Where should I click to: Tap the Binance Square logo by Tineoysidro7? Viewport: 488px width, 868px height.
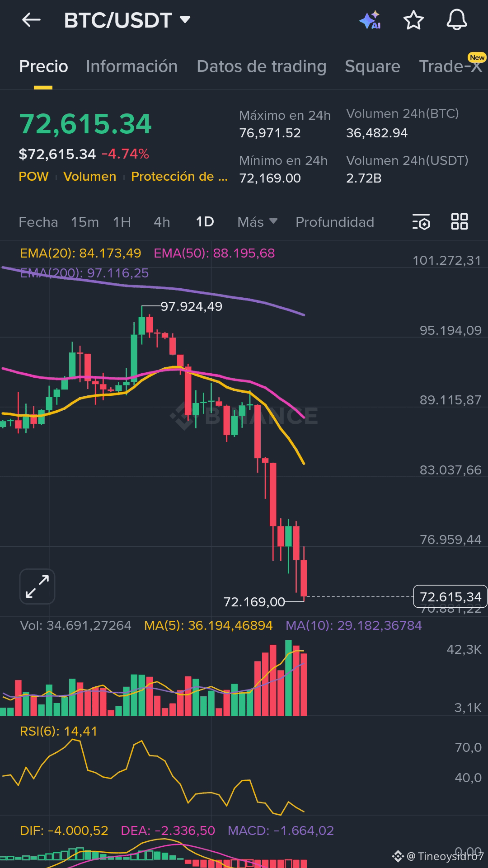pyautogui.click(x=398, y=856)
